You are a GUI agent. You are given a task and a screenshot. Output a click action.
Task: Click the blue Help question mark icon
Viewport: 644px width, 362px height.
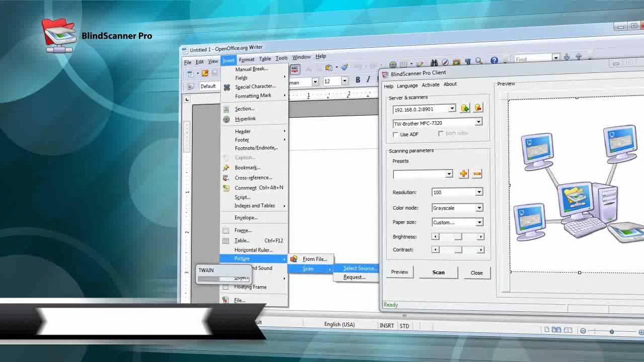[494, 60]
